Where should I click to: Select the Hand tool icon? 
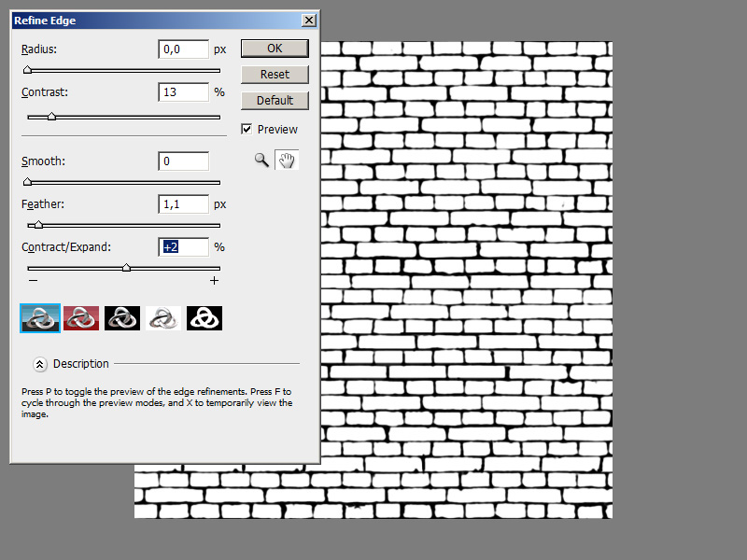pos(287,160)
